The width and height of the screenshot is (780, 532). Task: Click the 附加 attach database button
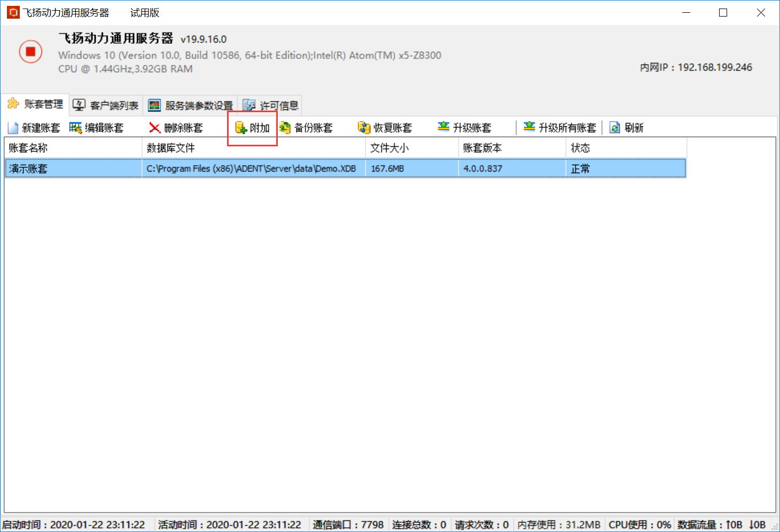pyautogui.click(x=252, y=128)
